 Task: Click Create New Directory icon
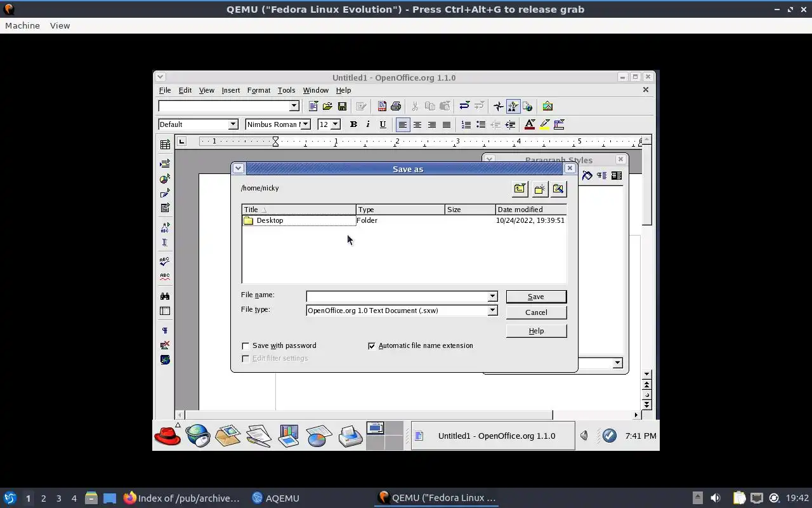pos(539,189)
